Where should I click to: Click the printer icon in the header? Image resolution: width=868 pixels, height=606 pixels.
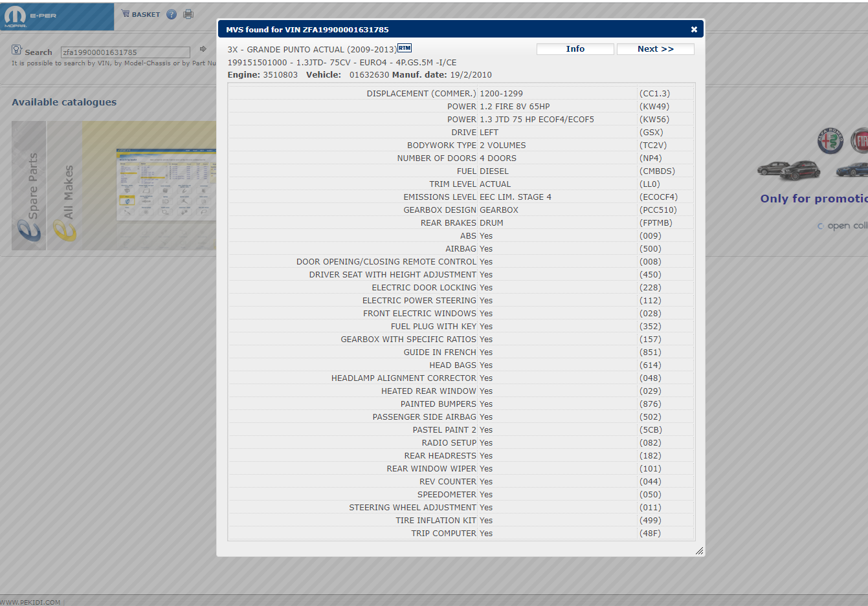point(188,14)
